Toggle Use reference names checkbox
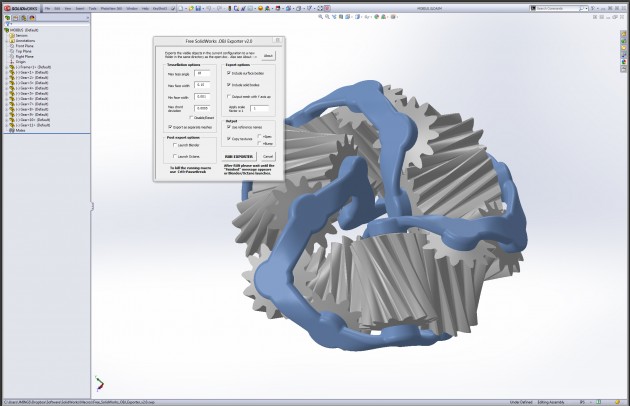This screenshot has width=630, height=406. [x=229, y=127]
